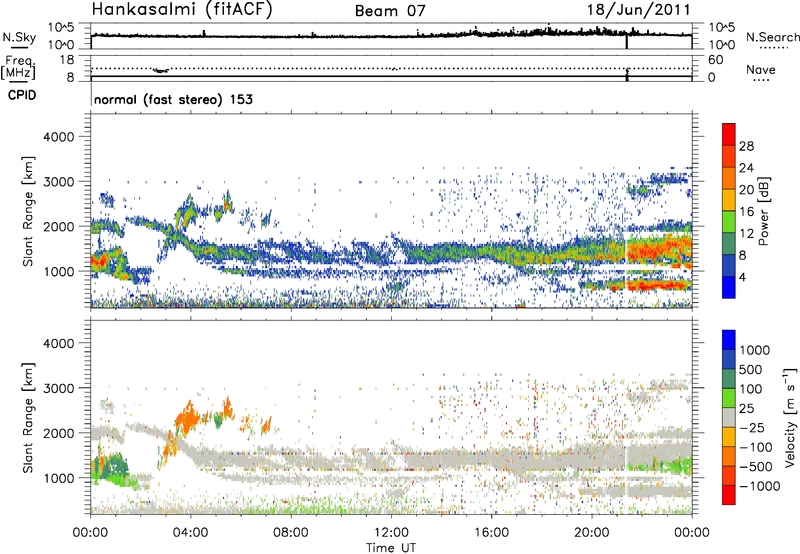The height and width of the screenshot is (554, 800).
Task: Click the N.Sky legend label
Action: (x=19, y=37)
